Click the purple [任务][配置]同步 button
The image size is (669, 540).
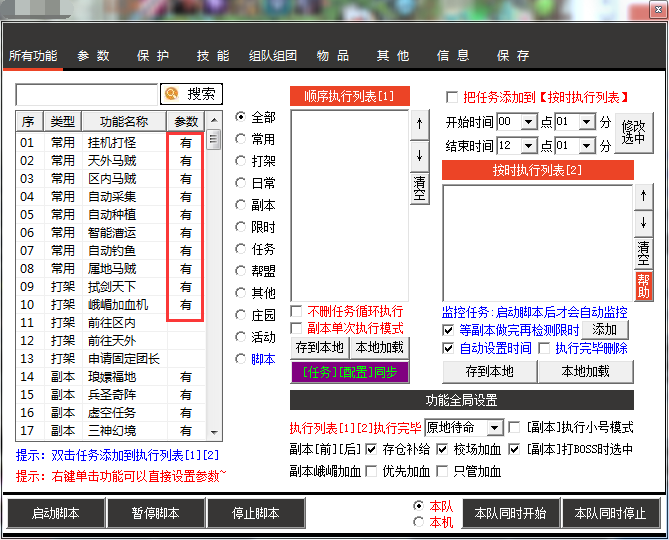click(350, 372)
